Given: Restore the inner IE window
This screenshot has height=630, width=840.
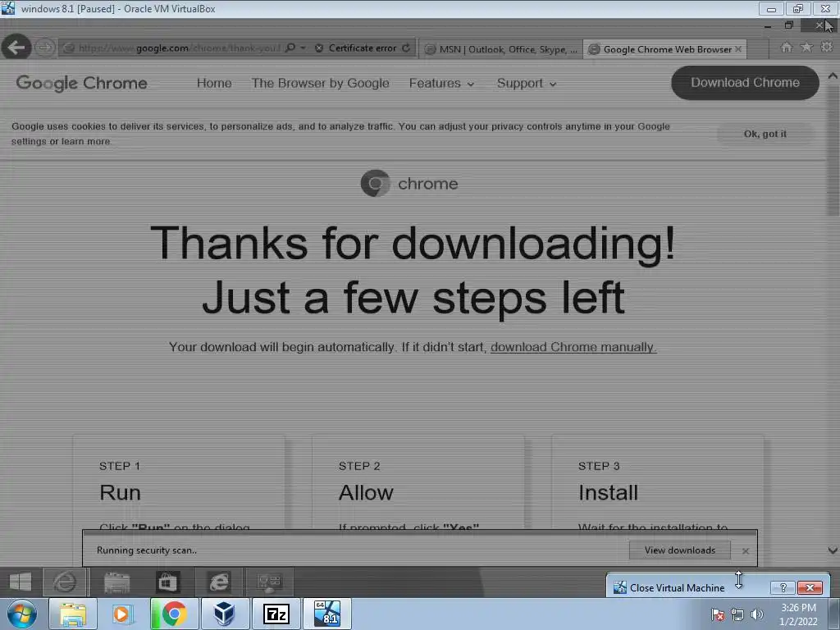Looking at the screenshot, I should point(788,25).
